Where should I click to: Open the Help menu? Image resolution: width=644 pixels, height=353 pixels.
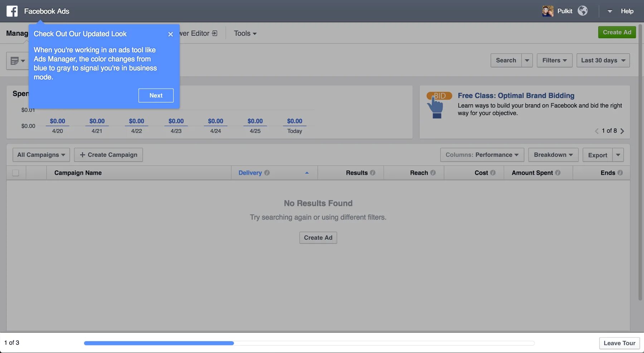point(627,11)
